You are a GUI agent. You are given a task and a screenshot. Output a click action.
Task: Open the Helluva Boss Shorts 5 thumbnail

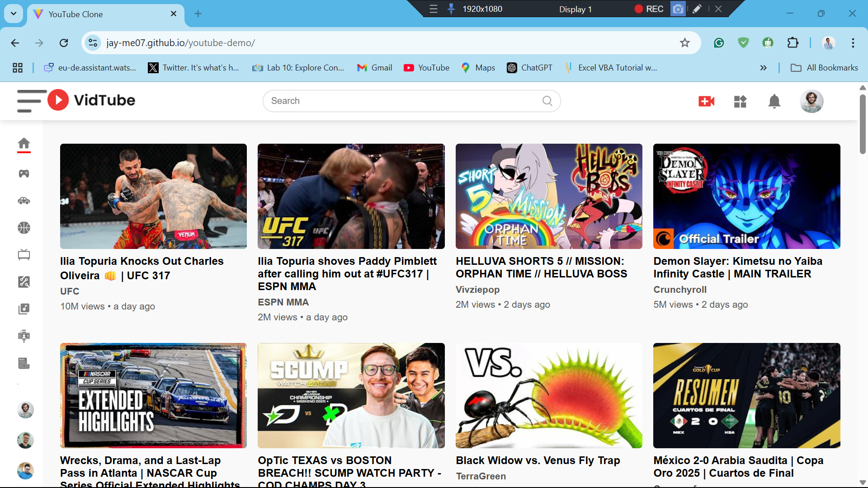tap(549, 196)
